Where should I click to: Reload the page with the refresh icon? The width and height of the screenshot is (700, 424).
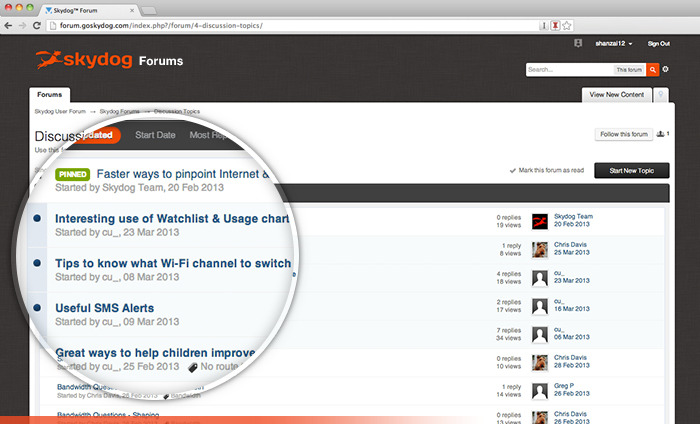pyautogui.click(x=37, y=25)
